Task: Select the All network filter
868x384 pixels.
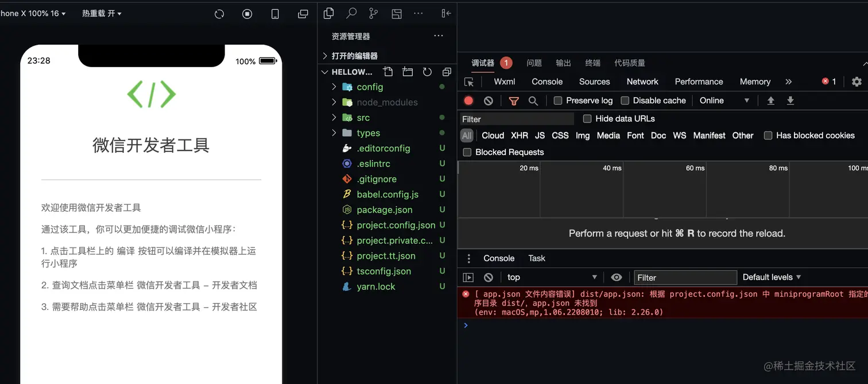Action: [x=467, y=135]
